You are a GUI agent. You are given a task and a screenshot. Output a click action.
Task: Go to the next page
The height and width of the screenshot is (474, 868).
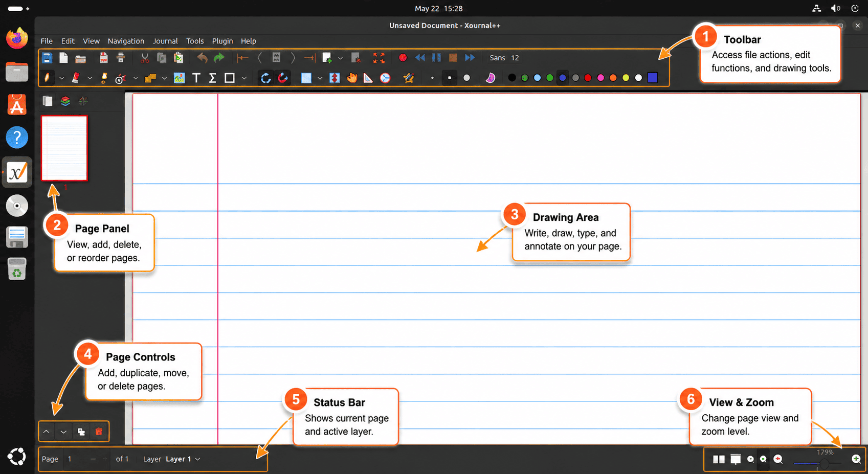(293, 58)
